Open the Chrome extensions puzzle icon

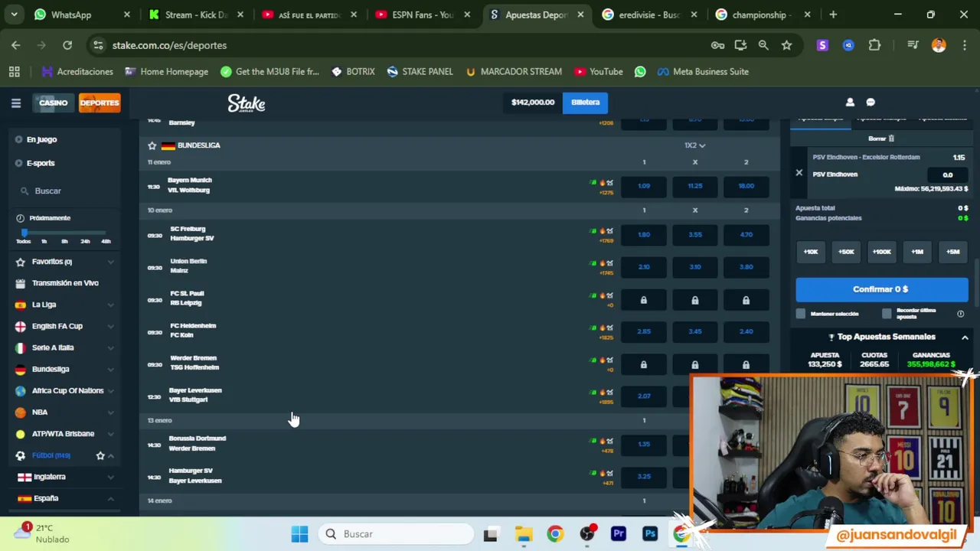[874, 45]
